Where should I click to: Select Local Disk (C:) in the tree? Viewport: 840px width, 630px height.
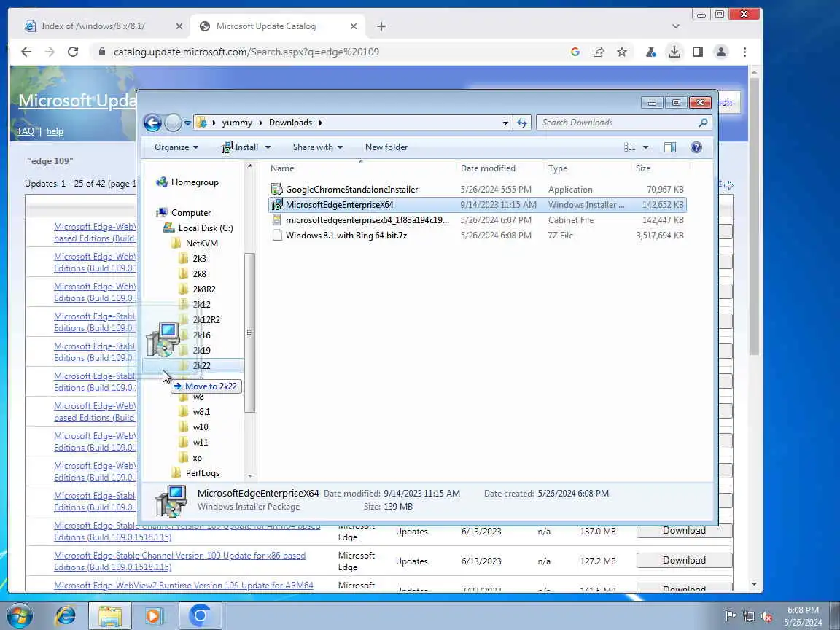(205, 228)
